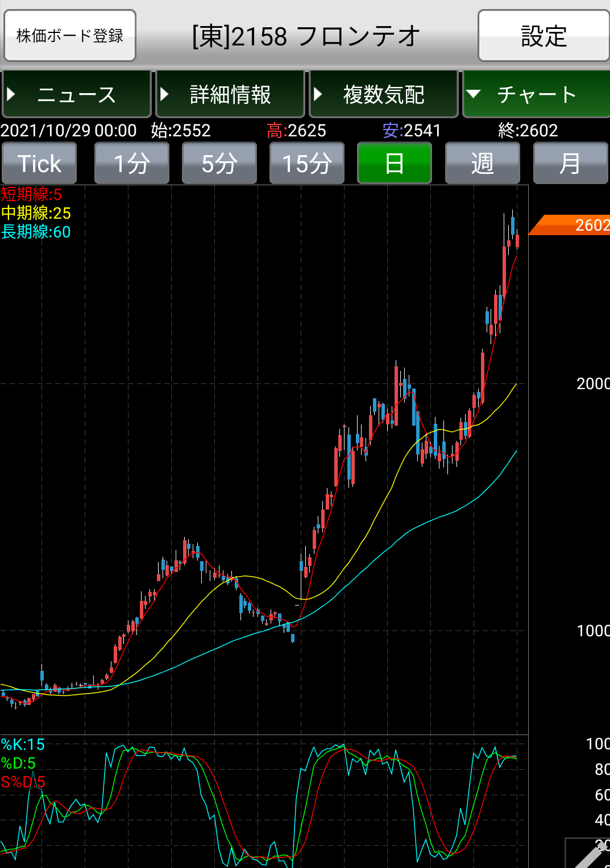
Task: Tap the 長期線:60 moving average legend
Action: coord(36,232)
